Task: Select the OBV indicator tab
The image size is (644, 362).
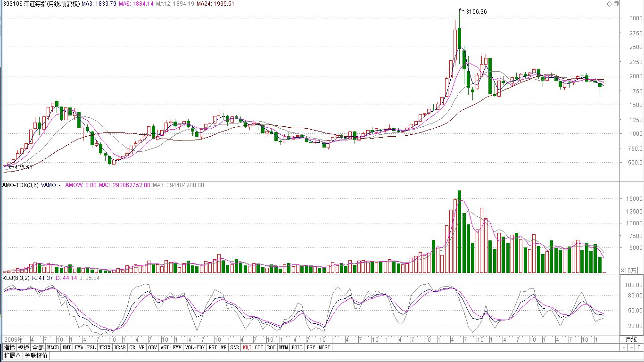Action: pos(153,347)
